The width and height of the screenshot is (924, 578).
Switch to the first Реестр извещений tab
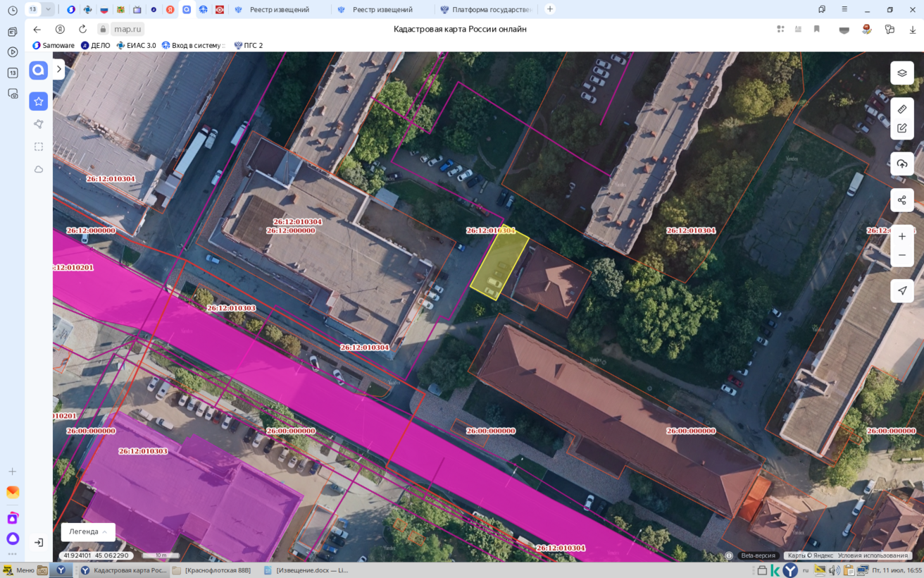[279, 10]
